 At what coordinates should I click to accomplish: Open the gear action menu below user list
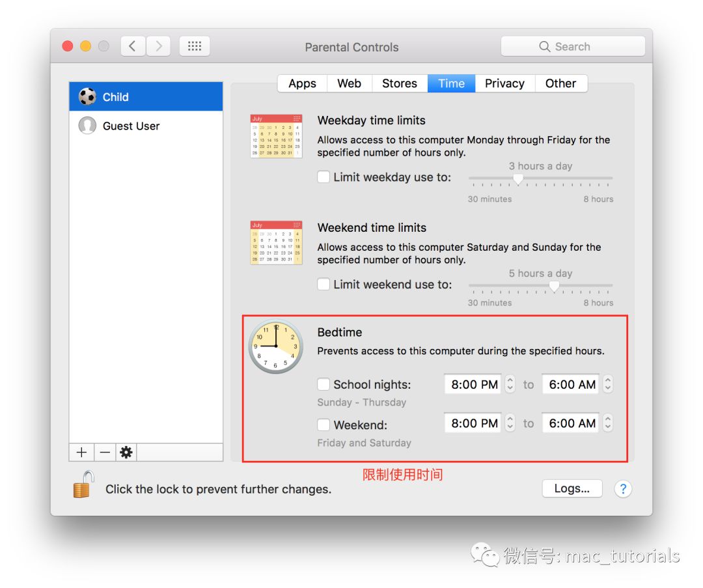pos(126,453)
